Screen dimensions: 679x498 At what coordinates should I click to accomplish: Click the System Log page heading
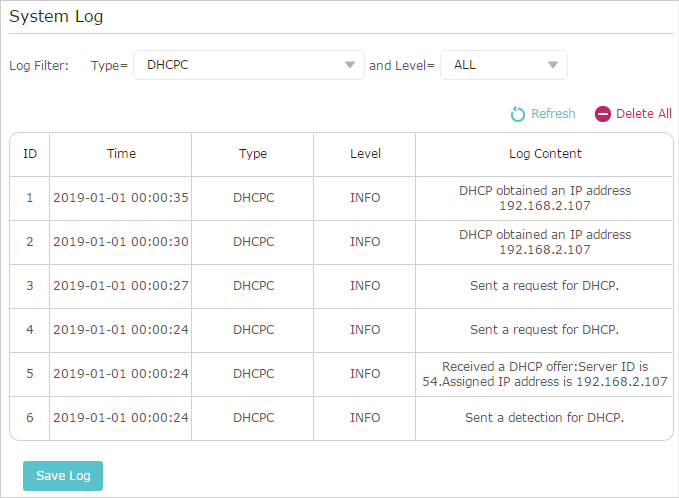(56, 16)
